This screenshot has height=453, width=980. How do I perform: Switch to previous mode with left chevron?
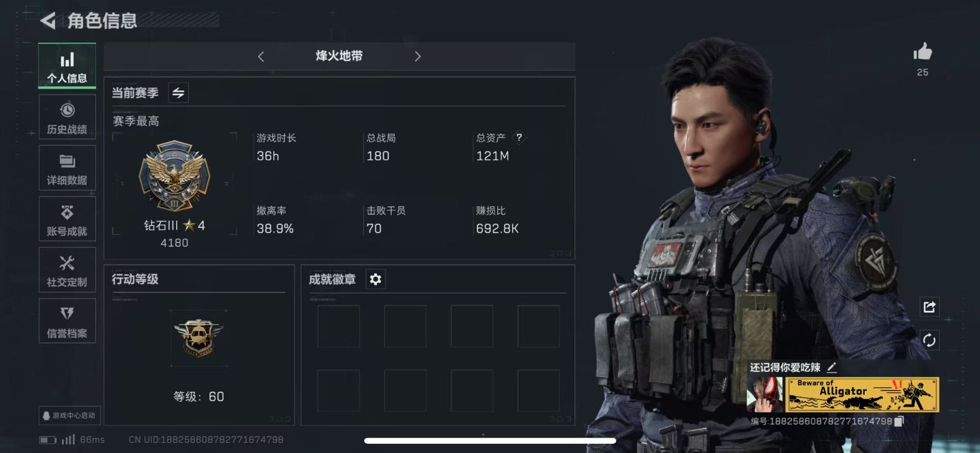pyautogui.click(x=261, y=56)
